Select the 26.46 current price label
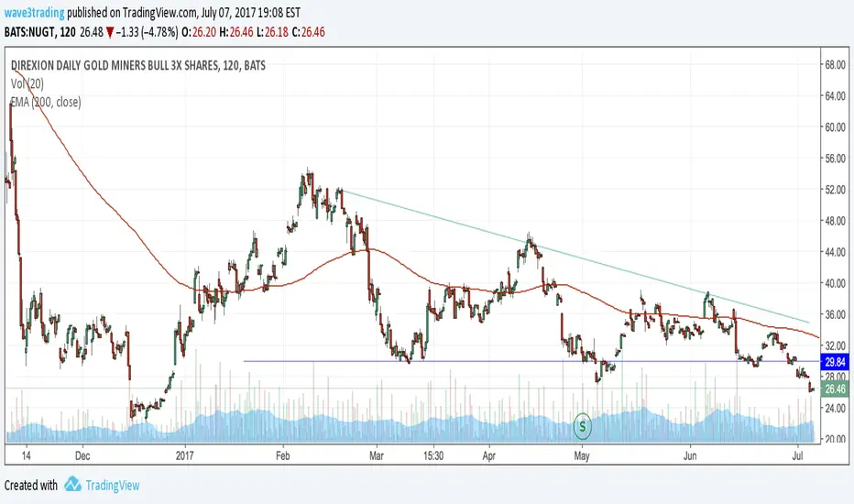The image size is (854, 504). tap(835, 389)
